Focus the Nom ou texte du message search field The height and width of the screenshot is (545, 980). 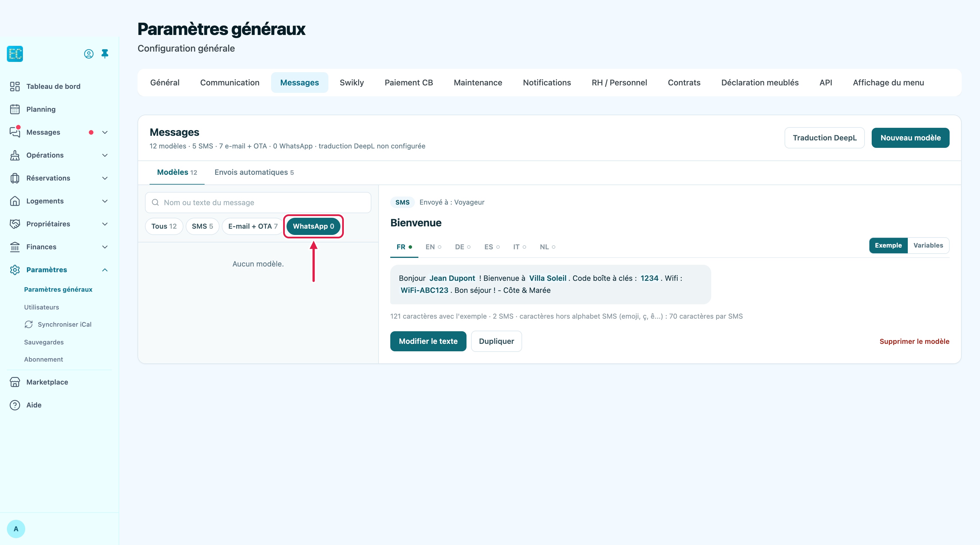pyautogui.click(x=258, y=202)
